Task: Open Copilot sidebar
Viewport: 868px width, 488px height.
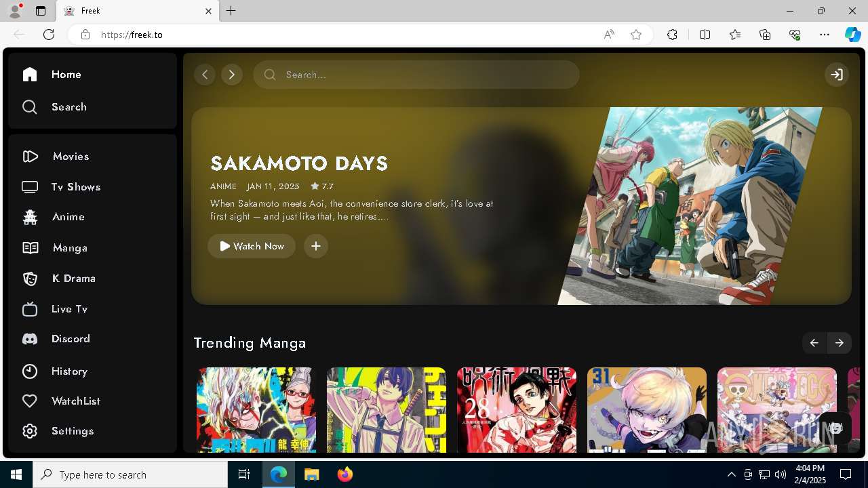Action: pos(852,35)
